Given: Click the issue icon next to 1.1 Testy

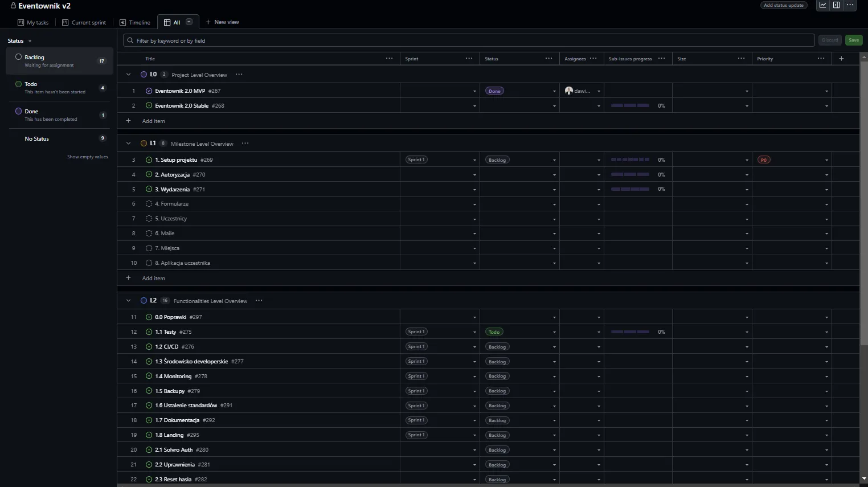Looking at the screenshot, I should tap(149, 332).
